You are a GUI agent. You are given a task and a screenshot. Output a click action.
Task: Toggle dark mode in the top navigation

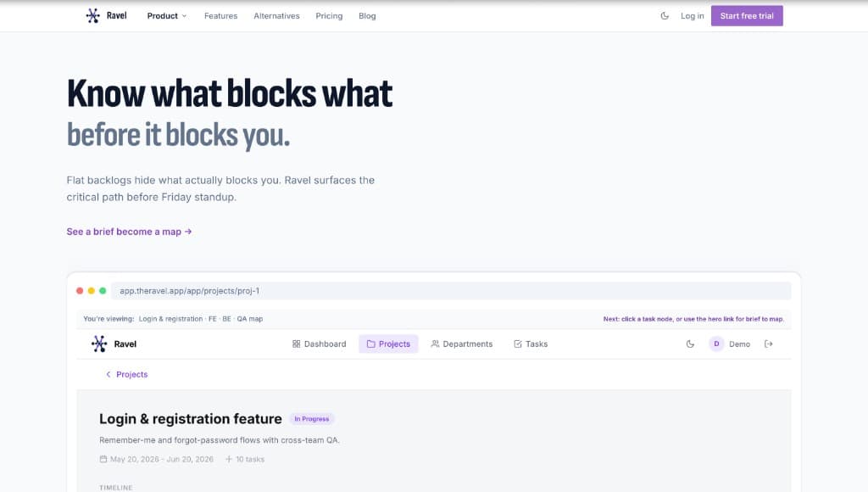(665, 16)
